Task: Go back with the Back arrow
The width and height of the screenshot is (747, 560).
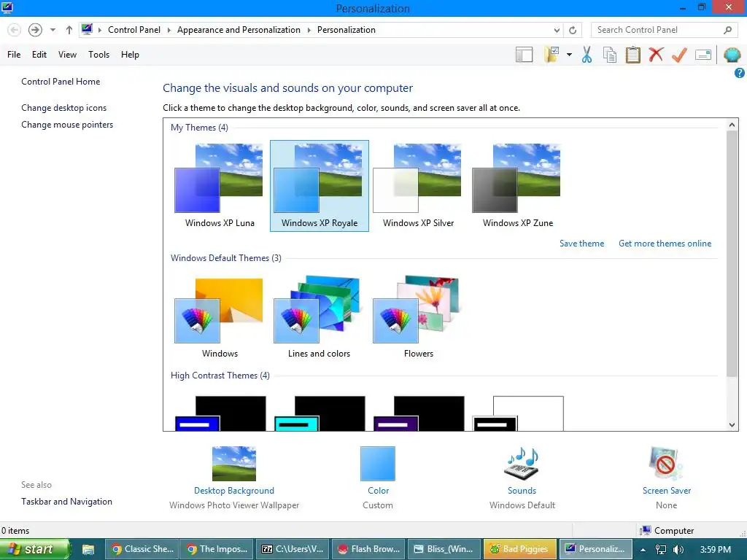Action: pyautogui.click(x=15, y=30)
